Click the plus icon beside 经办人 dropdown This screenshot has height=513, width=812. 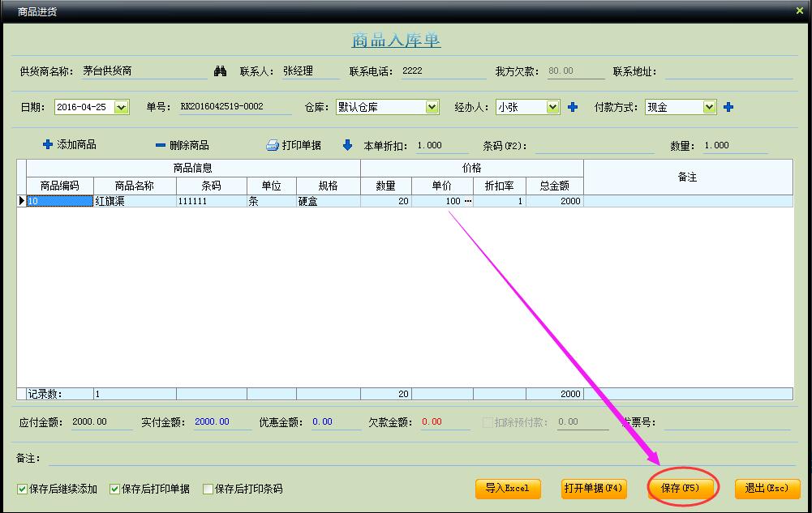coord(572,107)
